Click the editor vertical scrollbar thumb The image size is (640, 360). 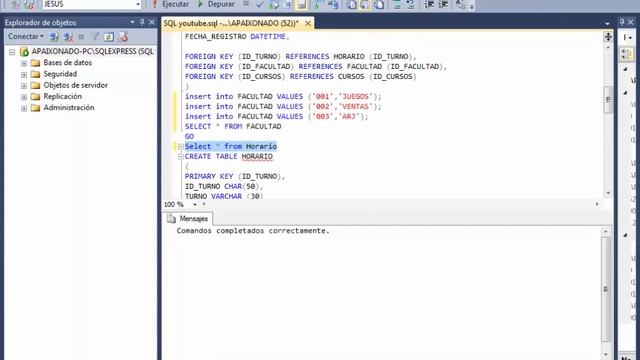tap(608, 100)
